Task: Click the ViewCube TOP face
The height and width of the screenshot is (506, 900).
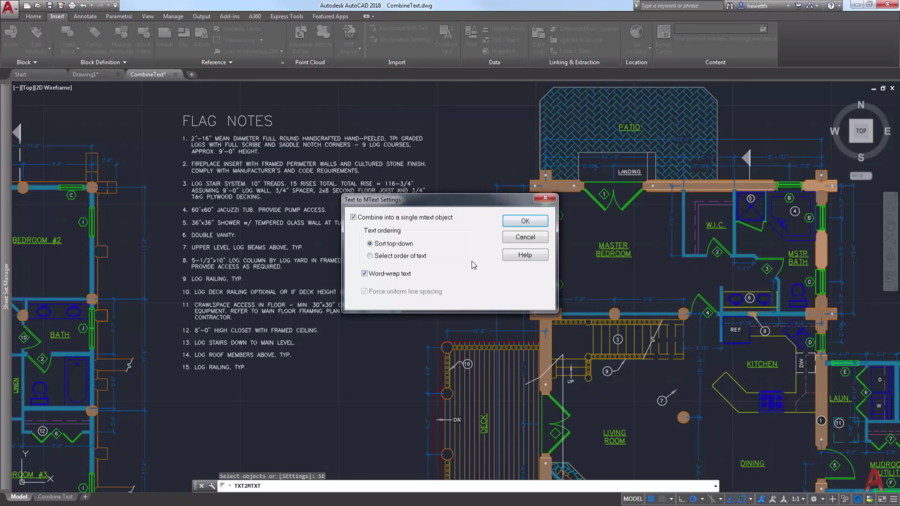Action: click(860, 131)
